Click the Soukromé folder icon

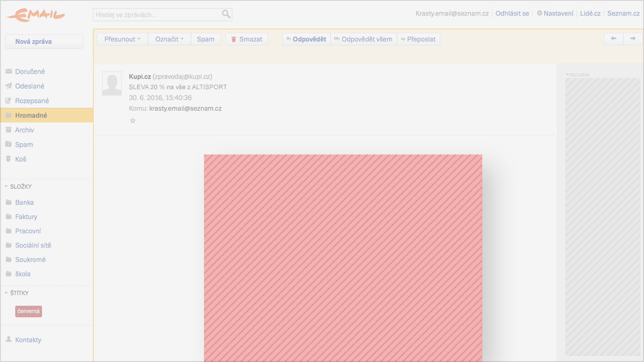pos(8,260)
